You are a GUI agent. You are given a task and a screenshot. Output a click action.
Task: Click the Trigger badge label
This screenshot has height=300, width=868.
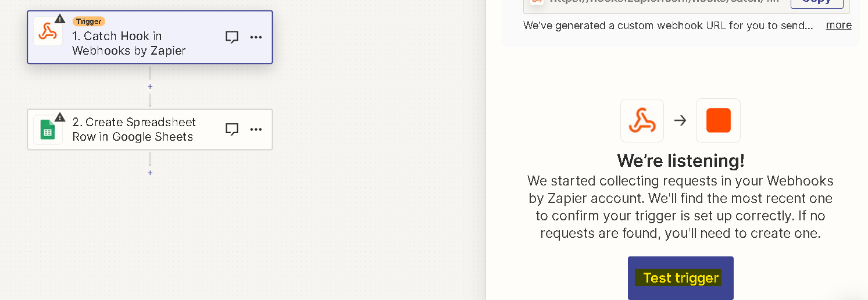88,22
